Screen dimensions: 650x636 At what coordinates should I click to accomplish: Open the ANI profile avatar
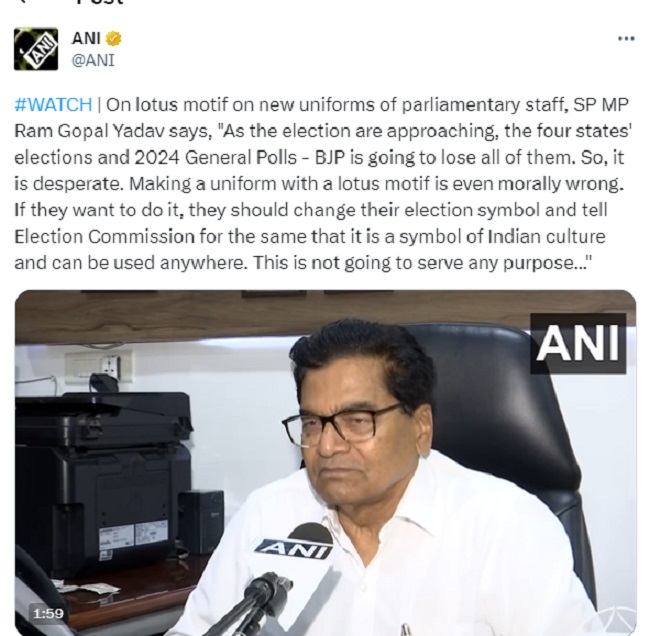pos(36,49)
